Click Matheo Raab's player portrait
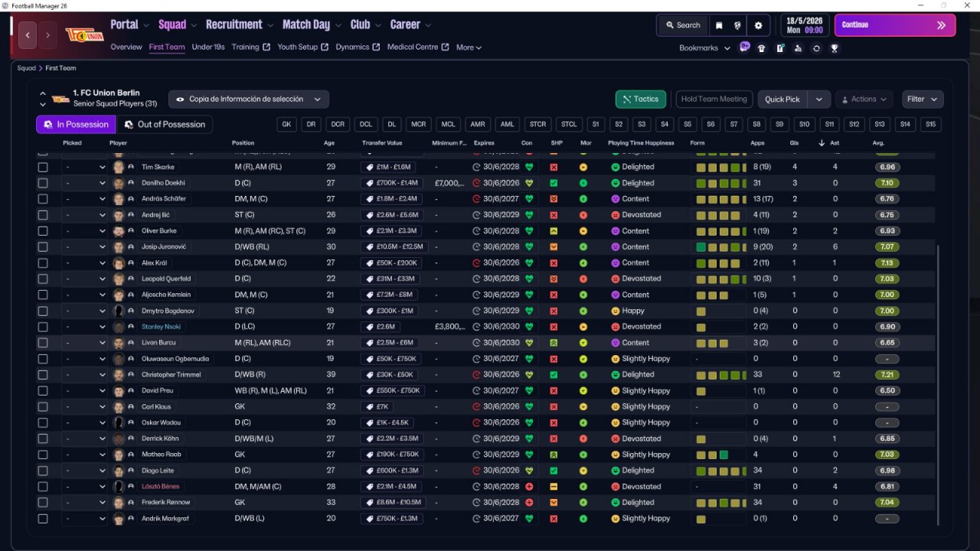 tap(119, 455)
